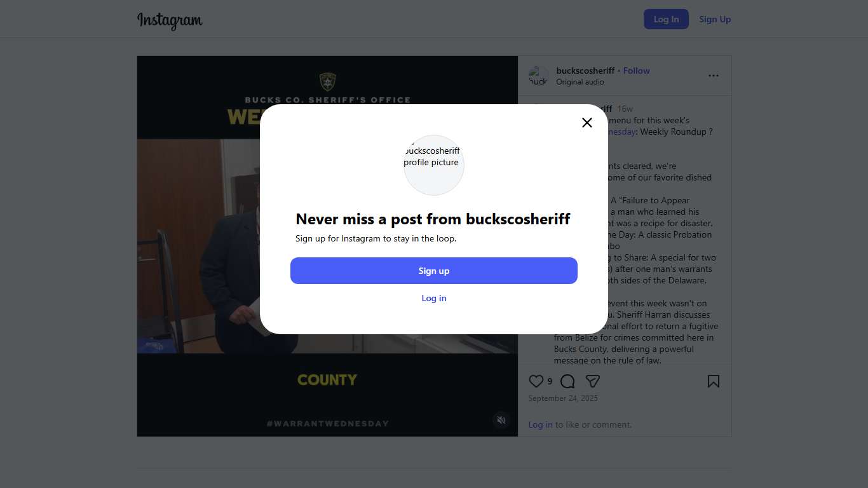Close the sign-up dialog with the X

(x=587, y=123)
